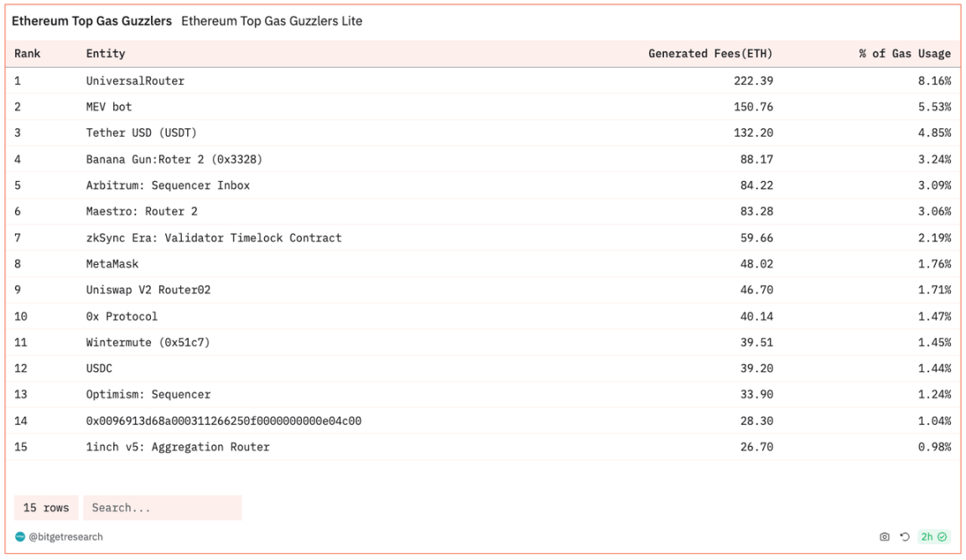Sort by Entity column header

coord(106,54)
